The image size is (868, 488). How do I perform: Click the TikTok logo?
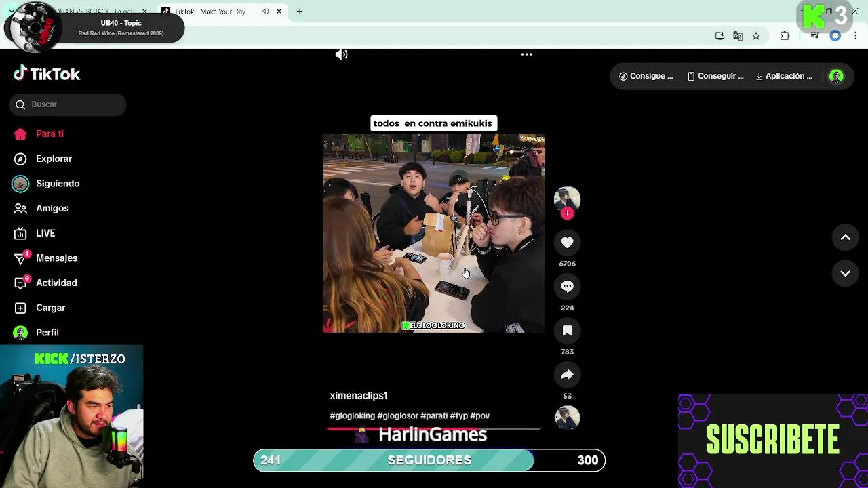[x=47, y=74]
